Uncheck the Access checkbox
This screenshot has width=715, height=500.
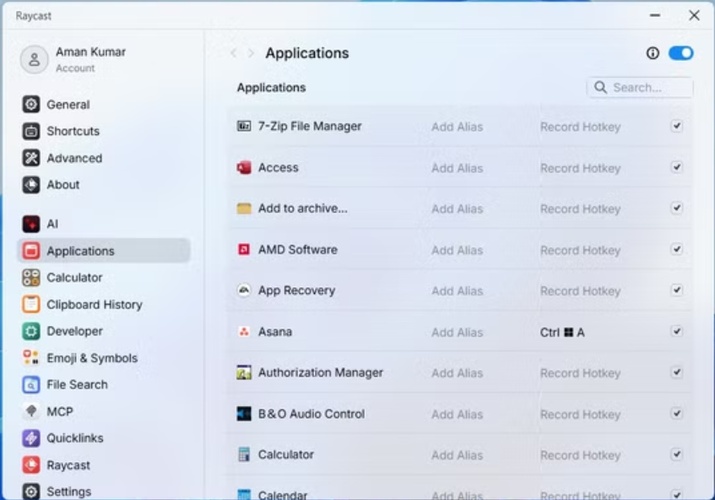[x=677, y=167]
